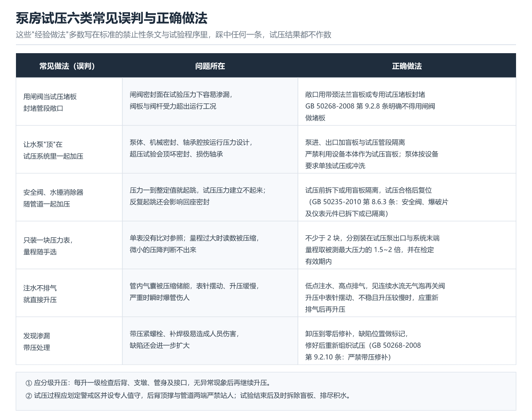The width and height of the screenshot is (532, 420).
Task: Click the cell 安全阀、水锤消除器随管道一起加压
Action: [x=69, y=197]
